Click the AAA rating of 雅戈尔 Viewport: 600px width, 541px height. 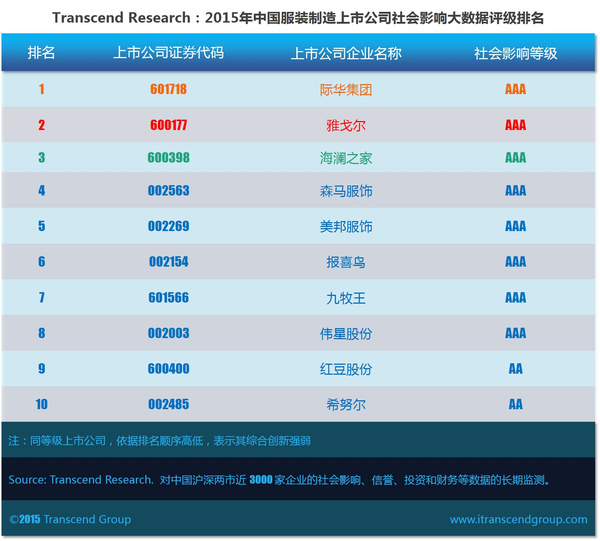pos(515,125)
